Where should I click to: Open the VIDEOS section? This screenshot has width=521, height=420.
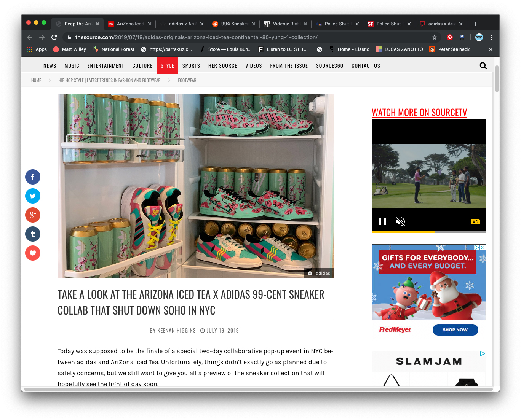click(254, 66)
